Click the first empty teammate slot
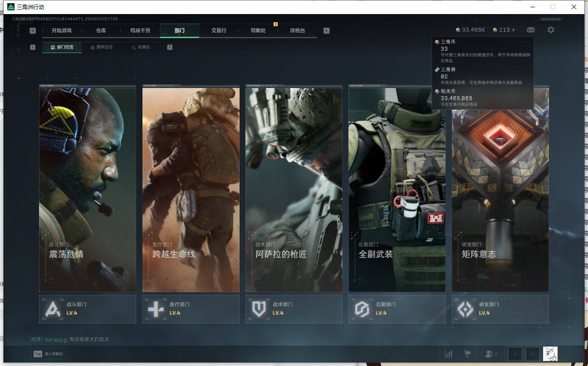This screenshot has width=588, height=366. click(514, 354)
